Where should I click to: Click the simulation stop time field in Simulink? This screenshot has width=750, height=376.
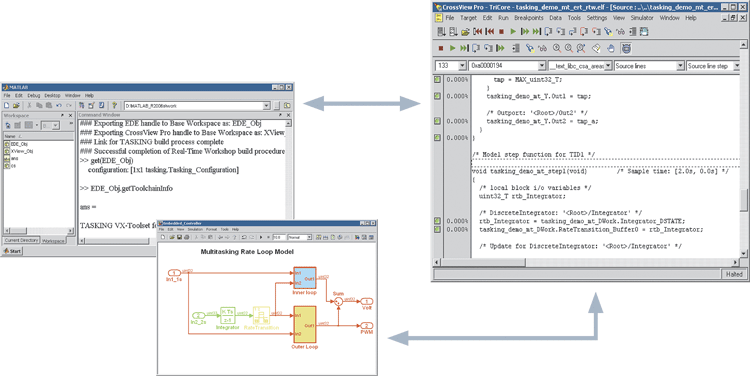coord(279,237)
